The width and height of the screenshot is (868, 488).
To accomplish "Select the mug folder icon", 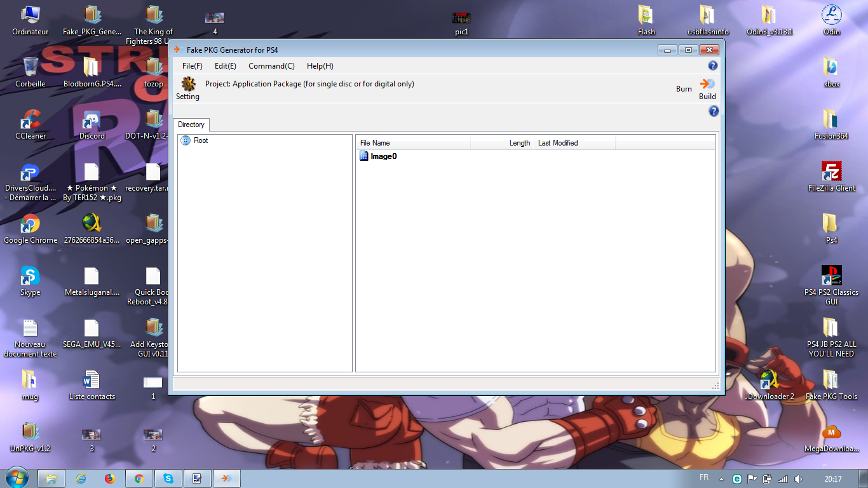I will tap(30, 385).
